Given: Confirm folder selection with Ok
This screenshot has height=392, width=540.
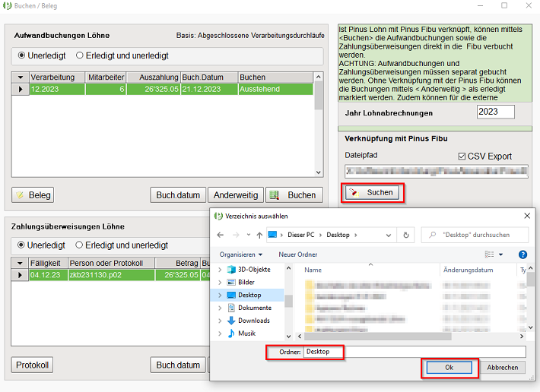Looking at the screenshot, I should tap(449, 368).
